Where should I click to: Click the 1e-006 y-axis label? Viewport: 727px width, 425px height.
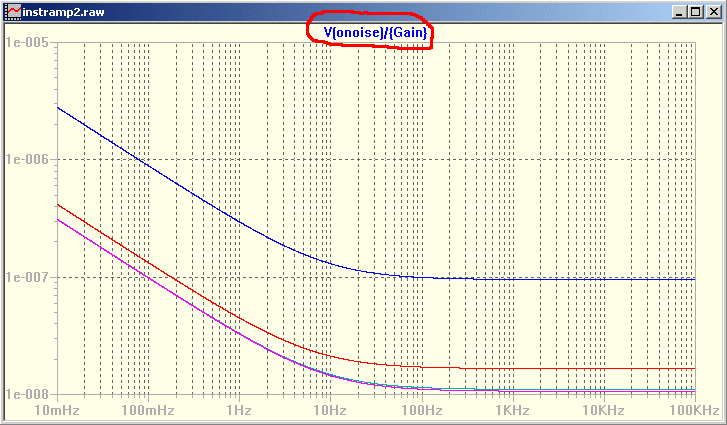[x=26, y=159]
